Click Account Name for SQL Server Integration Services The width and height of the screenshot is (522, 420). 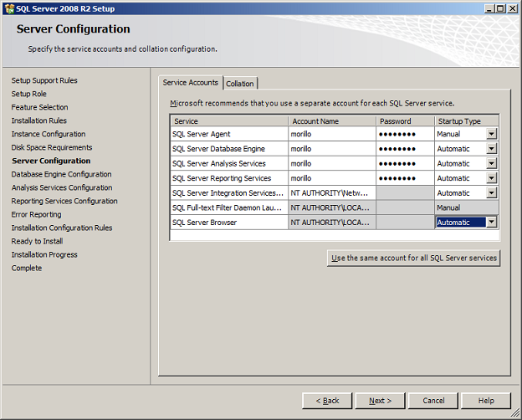332,192
